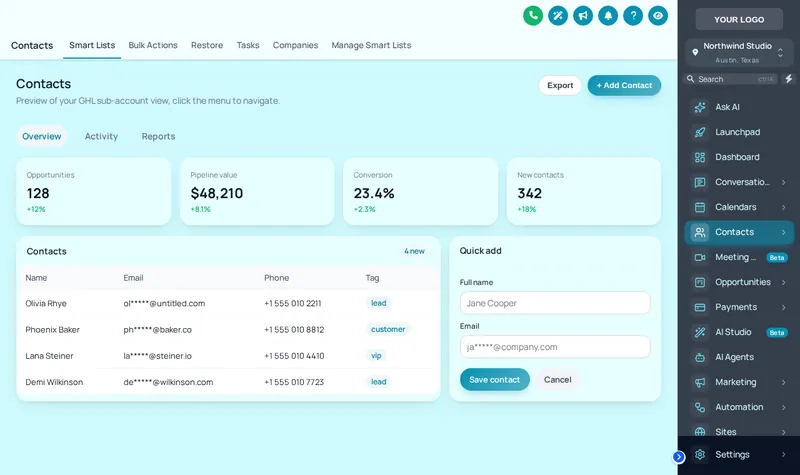Click the AI Studio wand icon in the sidebar
This screenshot has width=800, height=475.
click(x=700, y=332)
